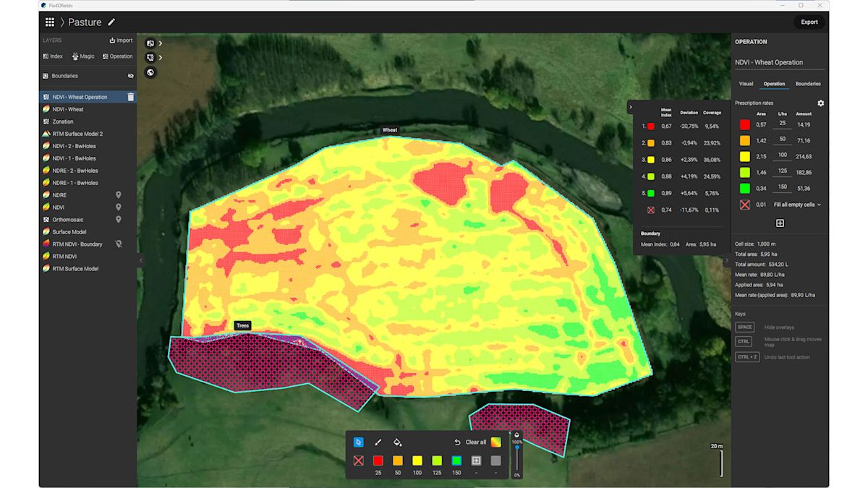Toggle visibility of the Boundaries layer
The height and width of the screenshot is (488, 868).
132,75
